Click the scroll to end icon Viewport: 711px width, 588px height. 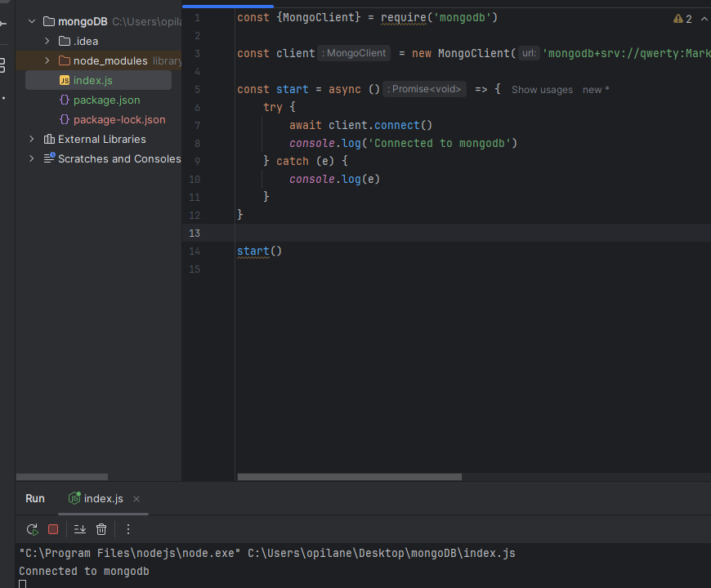tap(80, 529)
